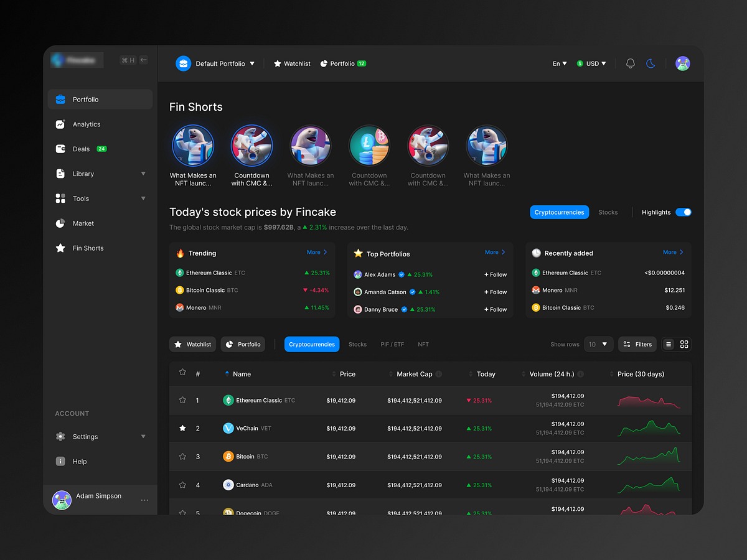Open the Filters button

click(637, 344)
